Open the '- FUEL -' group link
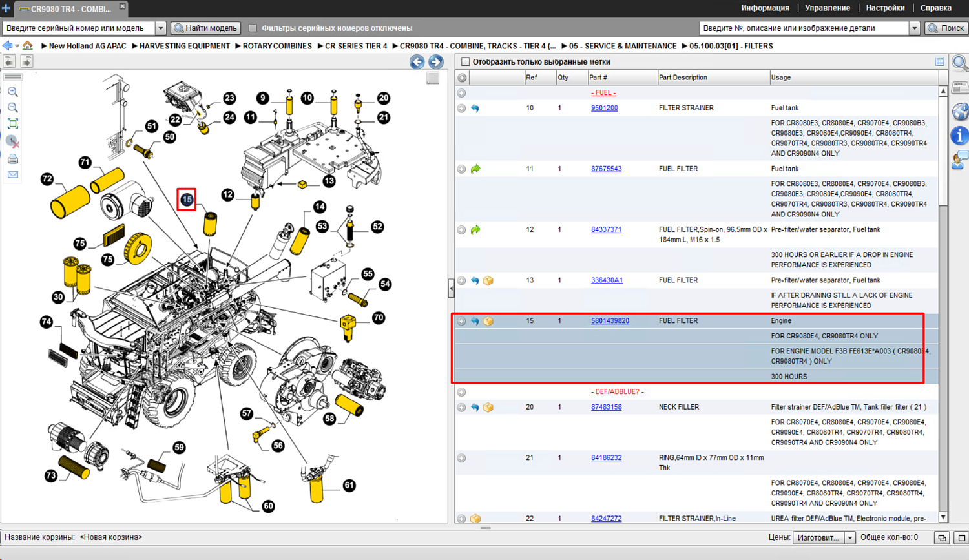Viewport: 969px width, 560px height. 603,93
